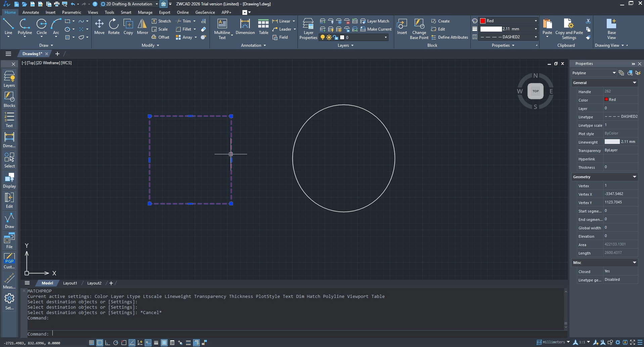Open Blocks panel from left sidebar

[9, 99]
